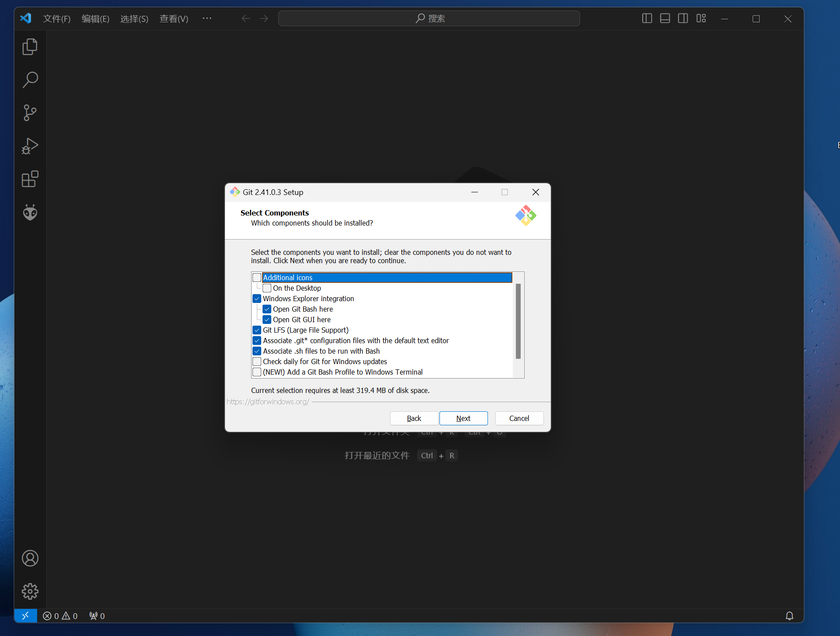Check the On the Desktop checkbox
The width and height of the screenshot is (840, 636).
[267, 288]
